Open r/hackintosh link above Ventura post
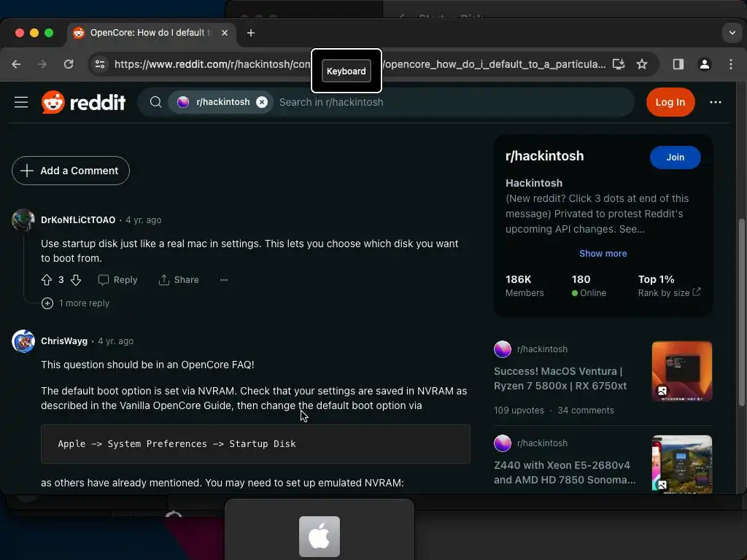Screen dimensions: 747x560 (x=542, y=349)
